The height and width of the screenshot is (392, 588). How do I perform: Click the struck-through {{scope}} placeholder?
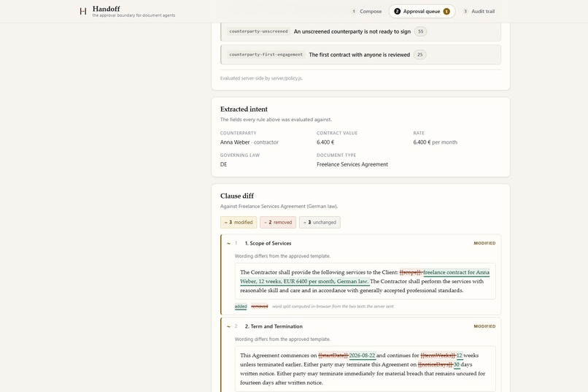click(411, 272)
